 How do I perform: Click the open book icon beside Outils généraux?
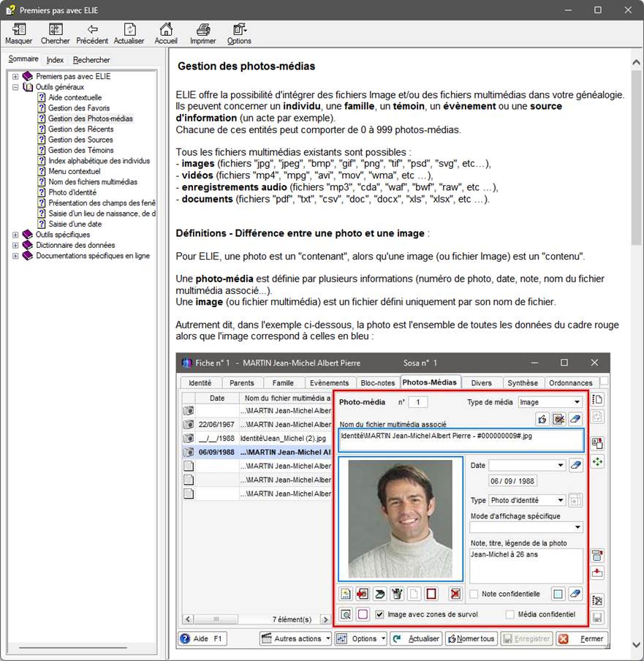click(28, 87)
